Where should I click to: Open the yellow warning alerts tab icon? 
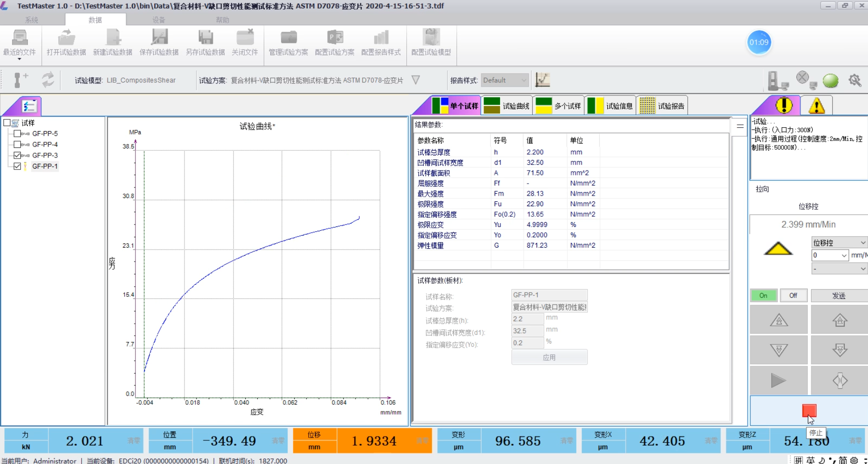817,105
